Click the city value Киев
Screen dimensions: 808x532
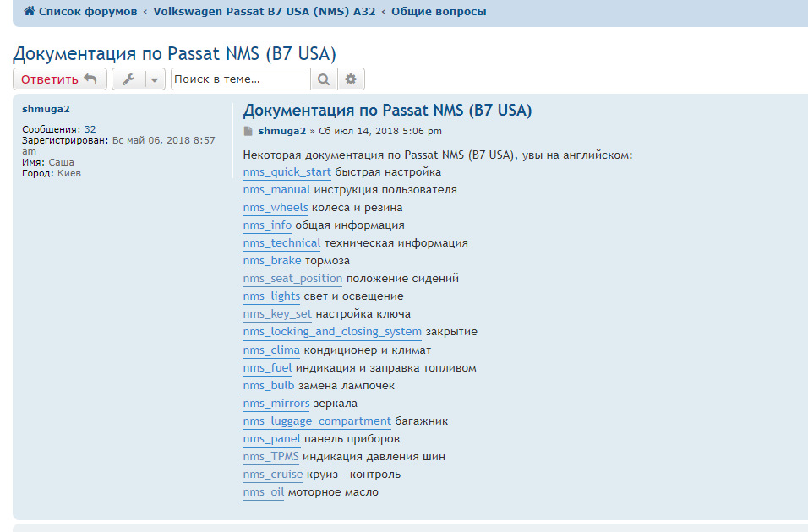click(69, 174)
